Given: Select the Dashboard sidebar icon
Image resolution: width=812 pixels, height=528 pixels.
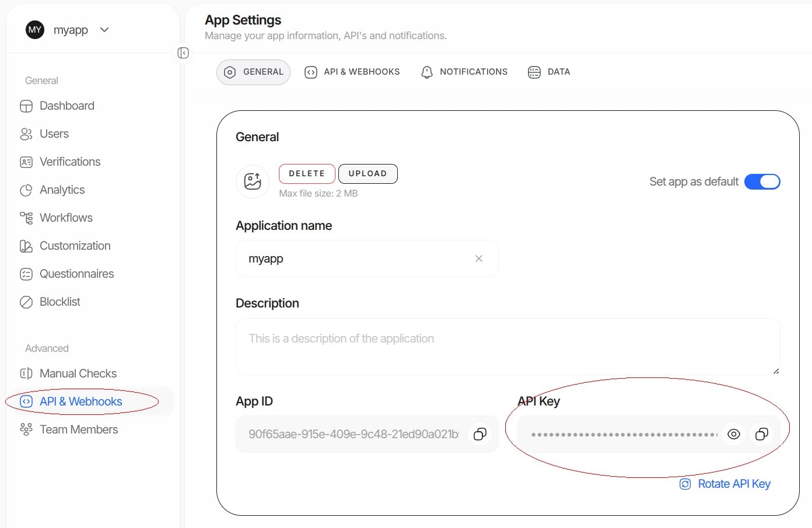Looking at the screenshot, I should pyautogui.click(x=26, y=106).
